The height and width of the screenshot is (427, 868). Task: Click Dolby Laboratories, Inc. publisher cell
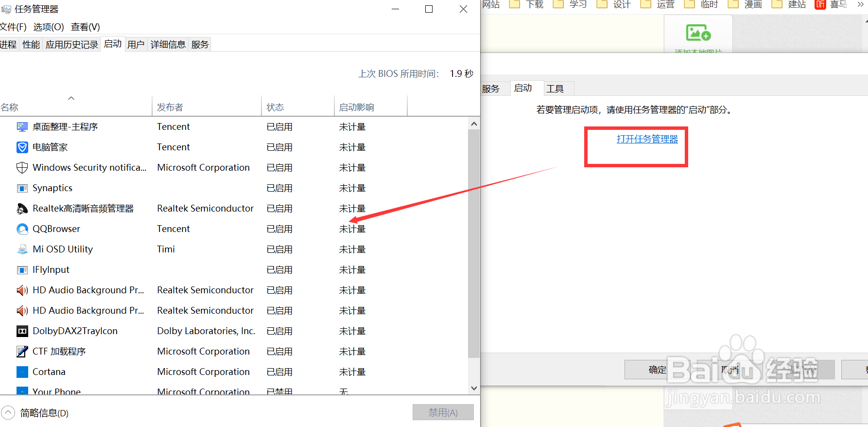(x=206, y=331)
